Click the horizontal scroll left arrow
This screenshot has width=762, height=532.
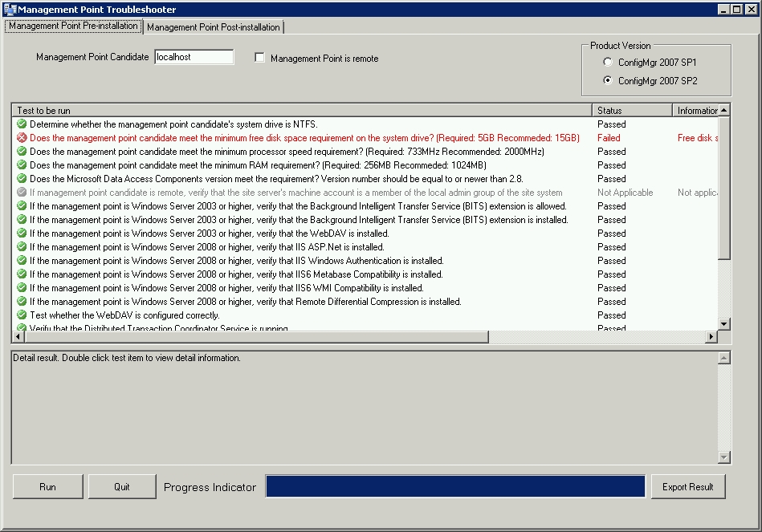click(18, 336)
